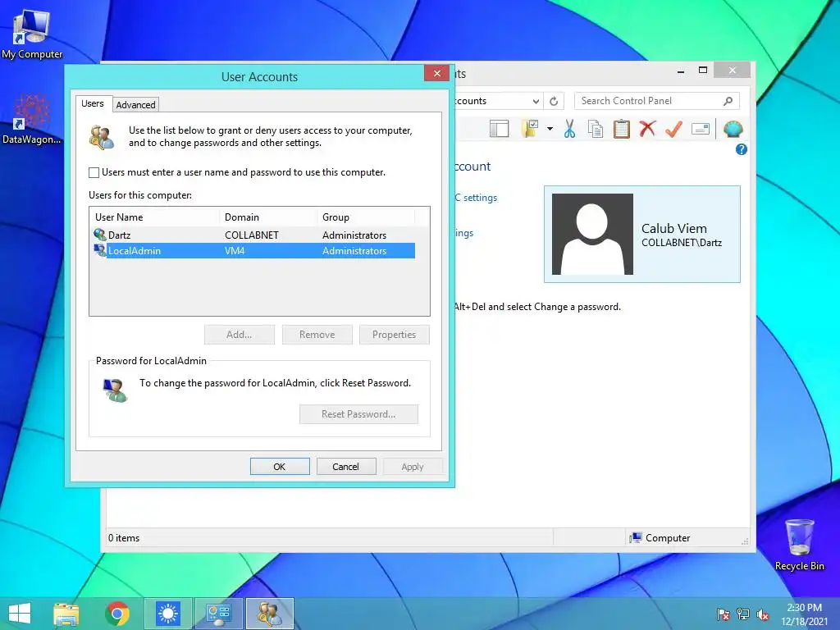Close the User Accounts dialog
Screen dimensions: 840x630
(436, 73)
